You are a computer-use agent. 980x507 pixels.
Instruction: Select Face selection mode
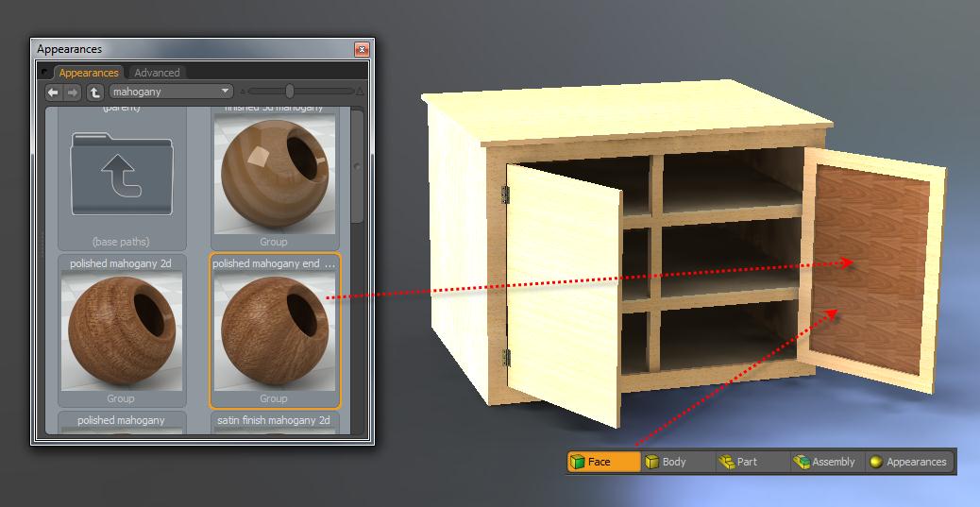tap(604, 462)
